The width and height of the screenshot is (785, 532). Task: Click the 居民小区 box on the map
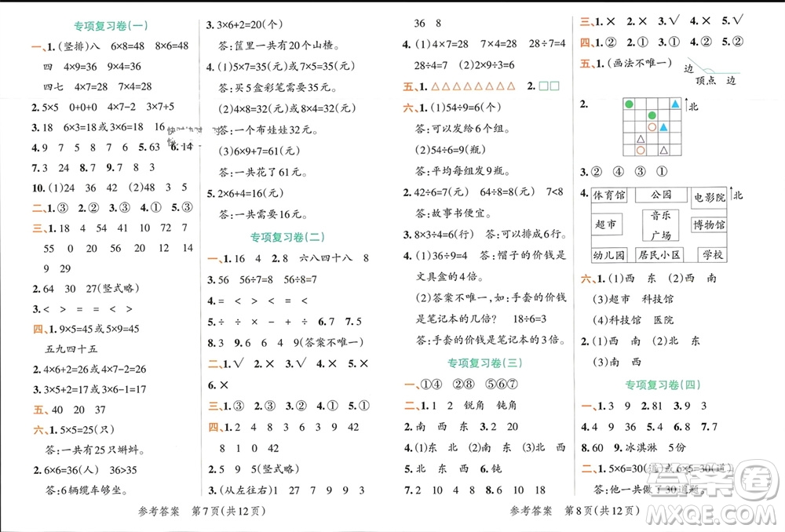pyautogui.click(x=659, y=255)
